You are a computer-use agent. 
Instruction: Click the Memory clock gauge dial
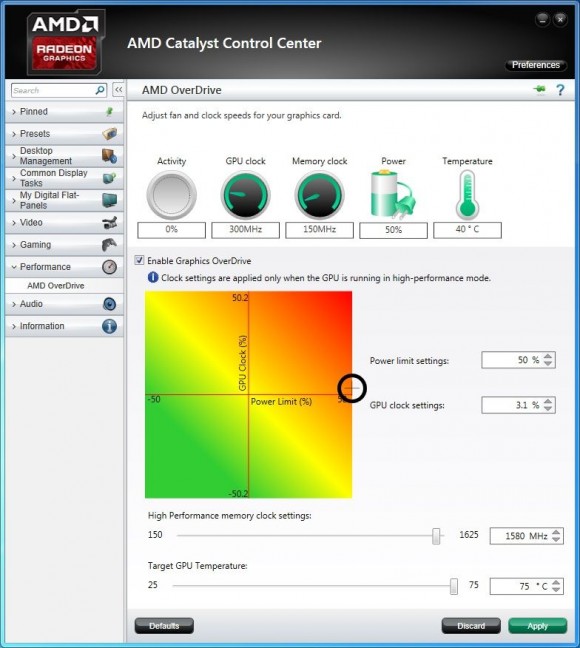(x=319, y=195)
